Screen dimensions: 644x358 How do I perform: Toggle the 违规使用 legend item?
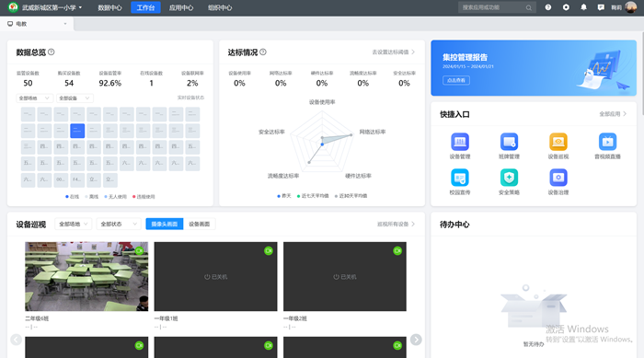pos(144,197)
